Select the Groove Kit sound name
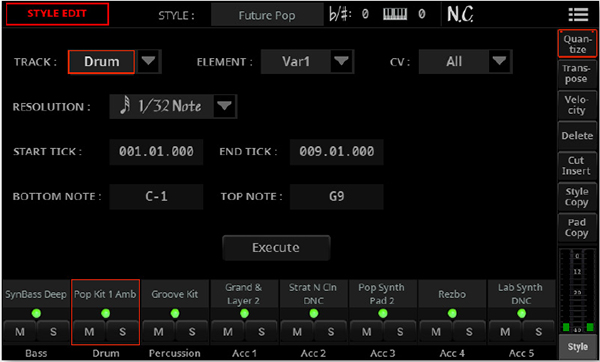The height and width of the screenshot is (362, 600). 175,294
